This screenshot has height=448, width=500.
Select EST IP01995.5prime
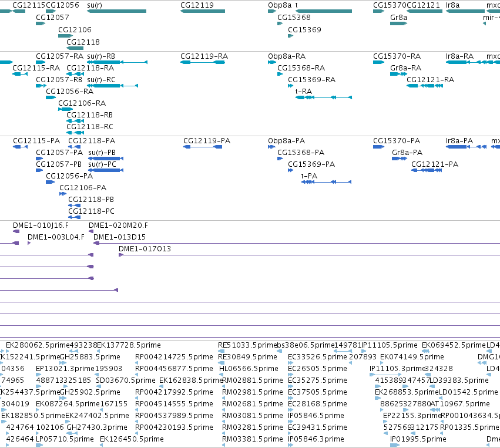(x=418, y=439)
